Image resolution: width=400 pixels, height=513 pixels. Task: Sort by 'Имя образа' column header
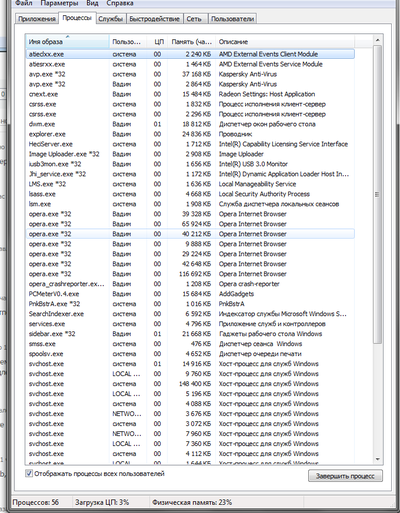[x=67, y=42]
